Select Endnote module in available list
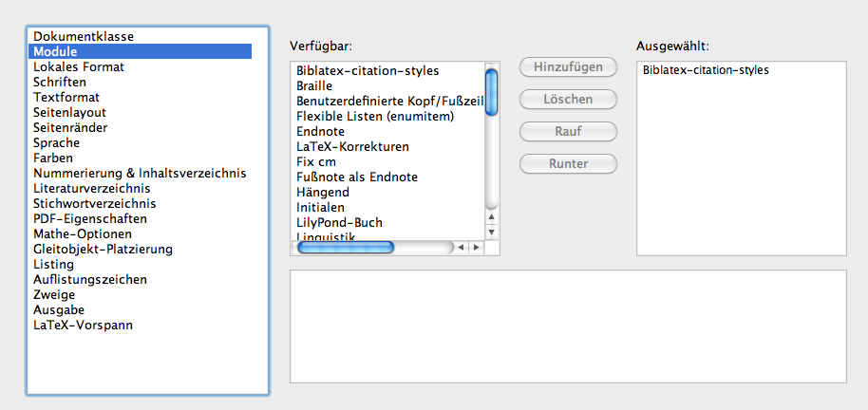The image size is (868, 410). (x=387, y=132)
